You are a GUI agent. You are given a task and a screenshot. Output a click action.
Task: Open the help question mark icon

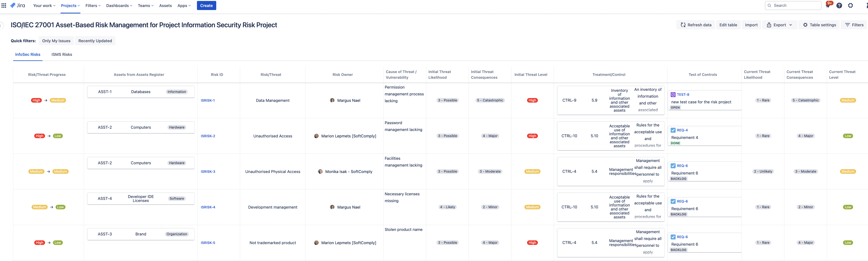click(x=839, y=5)
